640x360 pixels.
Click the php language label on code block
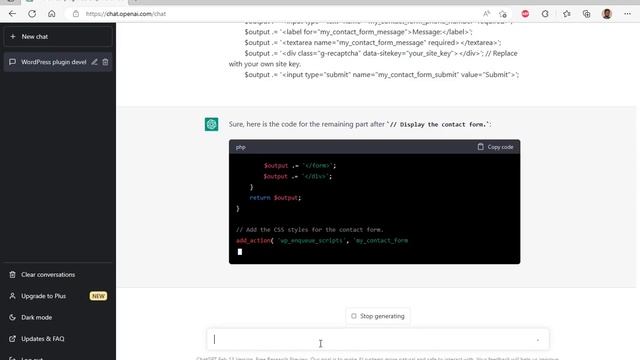point(240,147)
